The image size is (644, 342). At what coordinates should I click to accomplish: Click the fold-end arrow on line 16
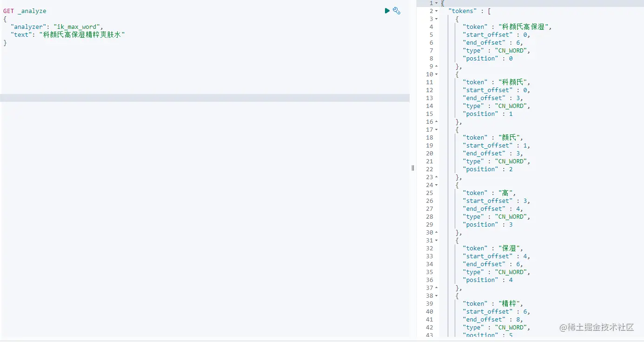pyautogui.click(x=437, y=122)
